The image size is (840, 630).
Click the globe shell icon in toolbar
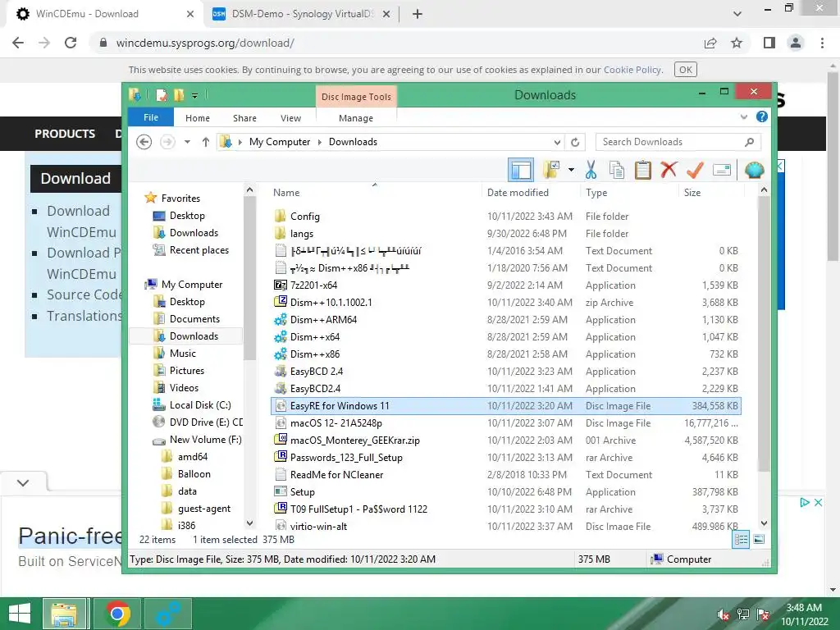point(755,170)
